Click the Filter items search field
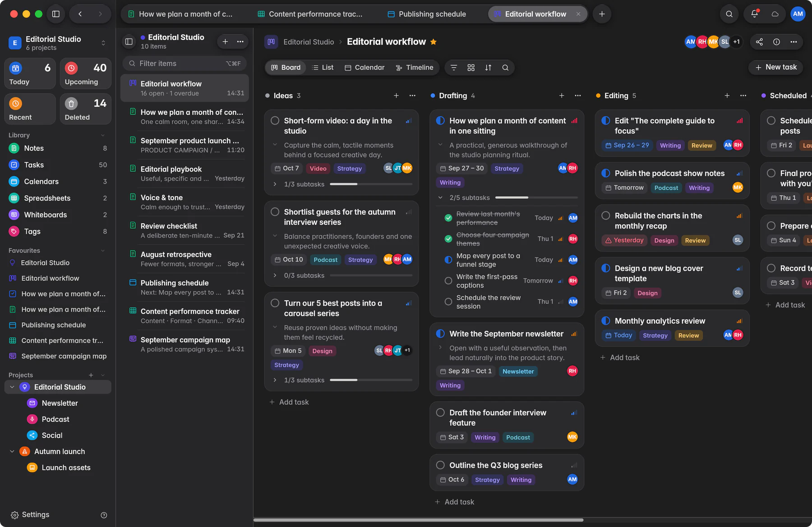 185,64
